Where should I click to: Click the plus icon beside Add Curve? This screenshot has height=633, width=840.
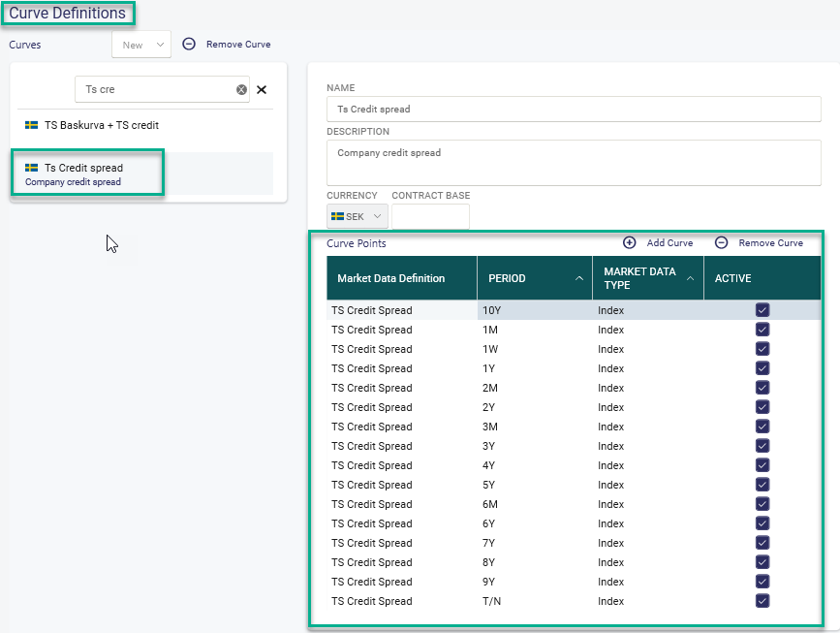629,243
